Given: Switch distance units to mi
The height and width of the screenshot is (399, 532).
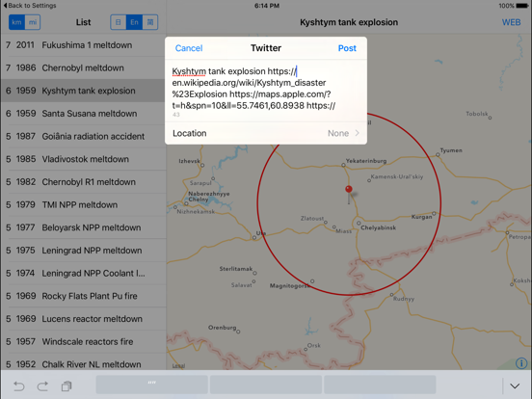Looking at the screenshot, I should pyautogui.click(x=33, y=22).
